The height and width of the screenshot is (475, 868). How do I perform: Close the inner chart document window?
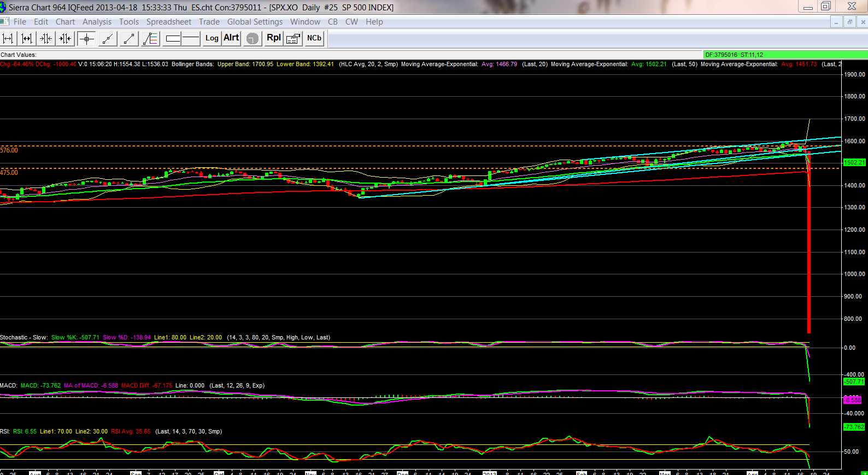[863, 22]
